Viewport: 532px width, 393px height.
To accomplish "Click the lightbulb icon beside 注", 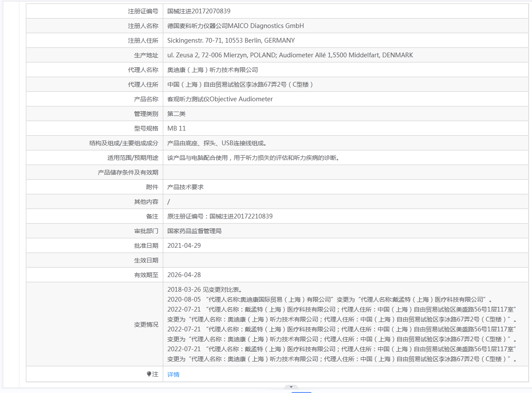I will (149, 374).
